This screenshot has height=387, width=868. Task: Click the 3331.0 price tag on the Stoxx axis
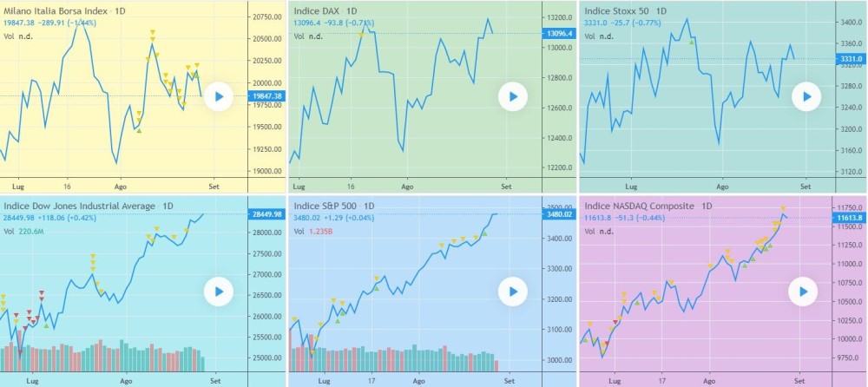coord(851,58)
